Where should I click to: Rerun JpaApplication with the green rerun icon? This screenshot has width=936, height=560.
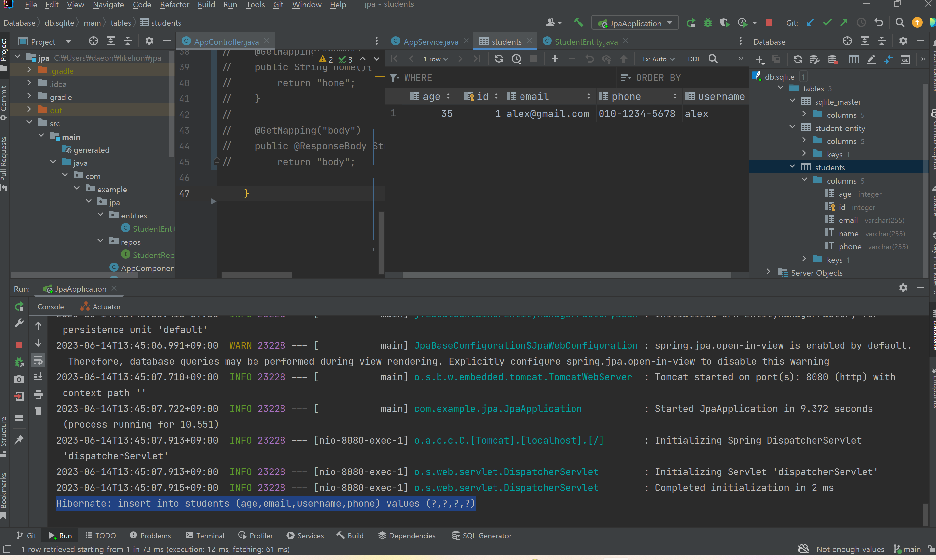tap(691, 23)
